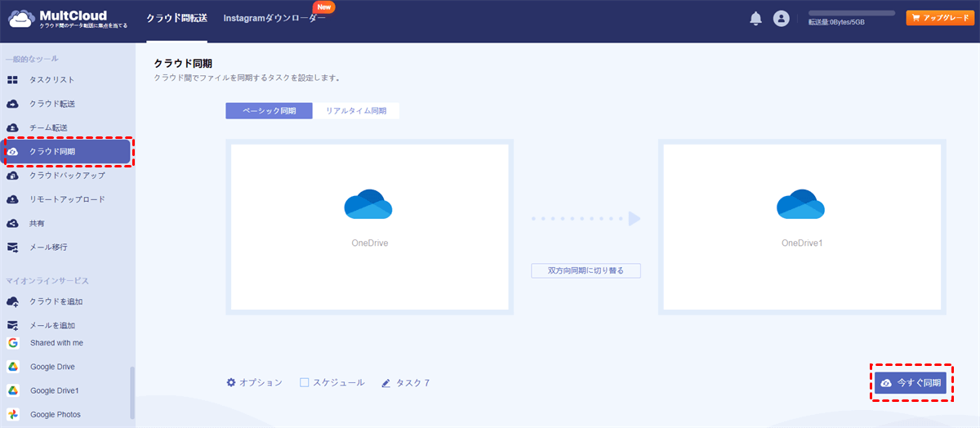Viewport: 980px width, 428px height.
Task: Click the Google Photos entry
Action: tap(56, 414)
